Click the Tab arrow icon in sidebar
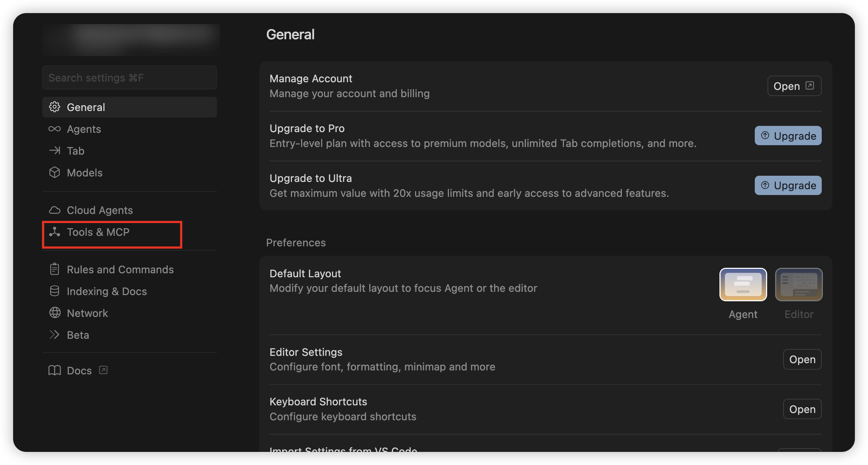The image size is (868, 465). tap(55, 151)
